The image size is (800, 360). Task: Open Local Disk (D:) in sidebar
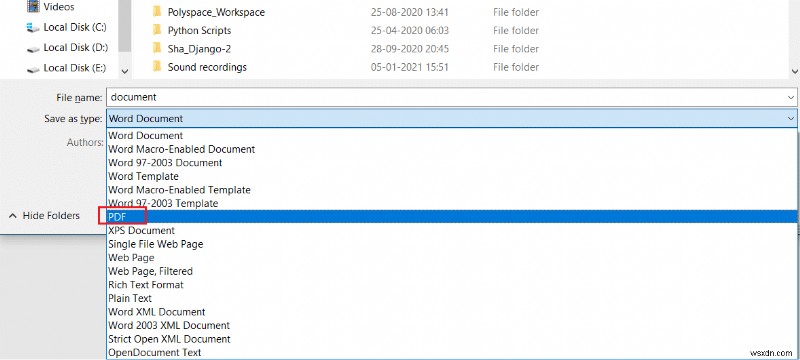coord(76,47)
